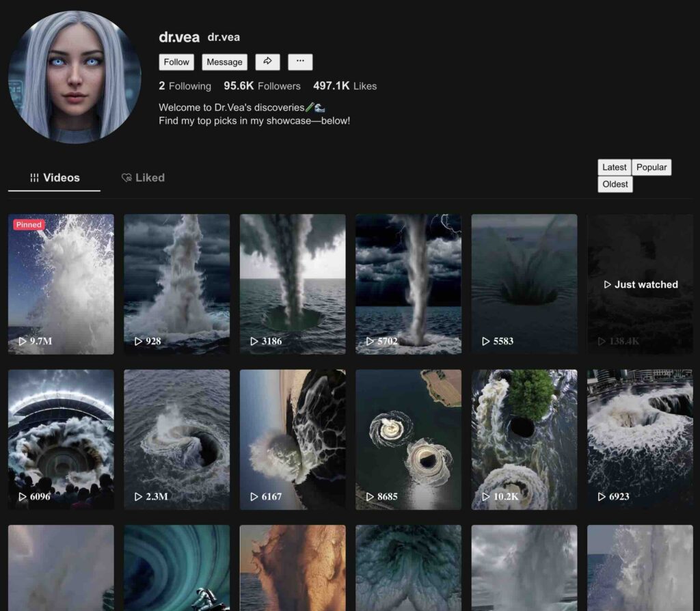Open the 95.6K Followers list
700x611 pixels.
tap(262, 86)
